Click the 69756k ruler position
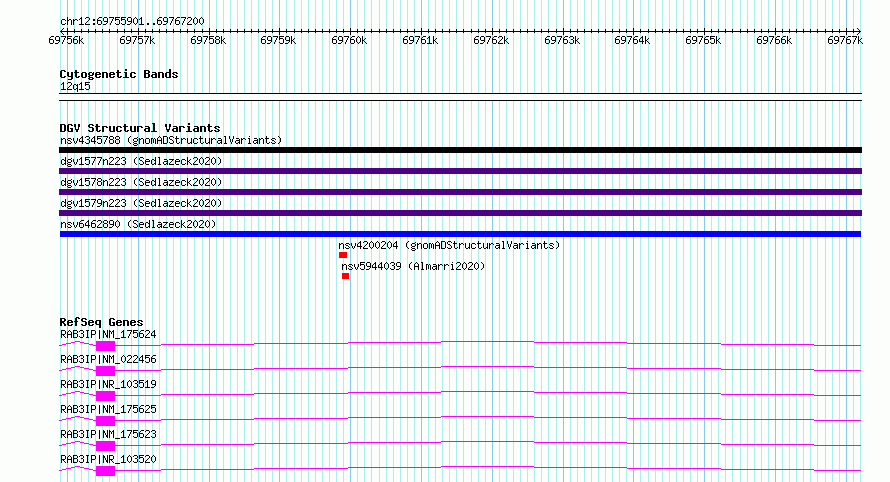The height and width of the screenshot is (482, 890). click(66, 40)
